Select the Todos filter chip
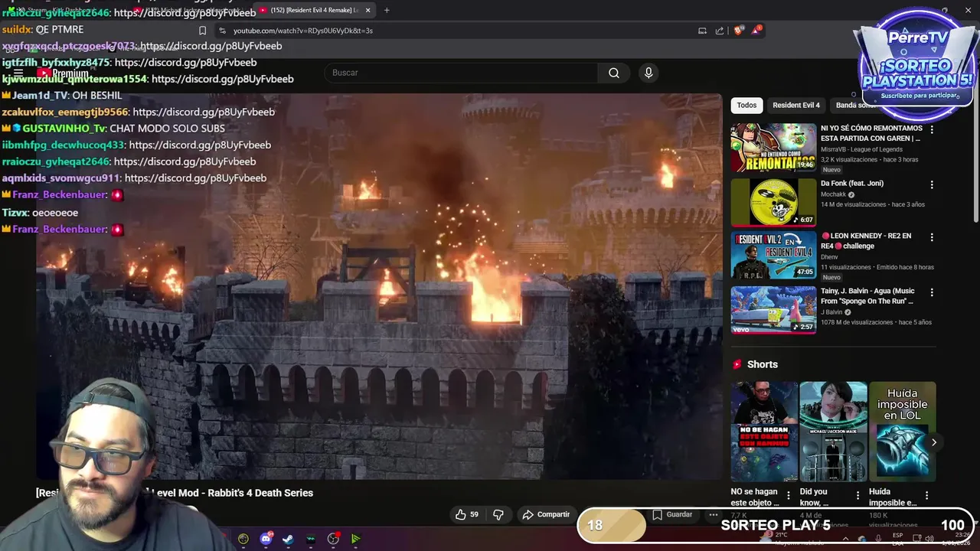Screen dimensions: 980x551 pos(746,105)
